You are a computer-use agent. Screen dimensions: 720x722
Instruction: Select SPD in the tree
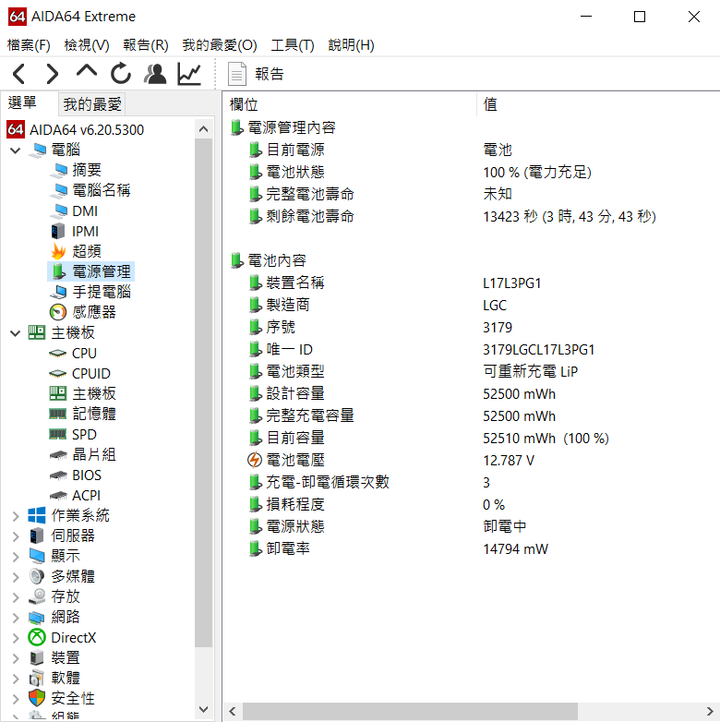click(x=84, y=434)
